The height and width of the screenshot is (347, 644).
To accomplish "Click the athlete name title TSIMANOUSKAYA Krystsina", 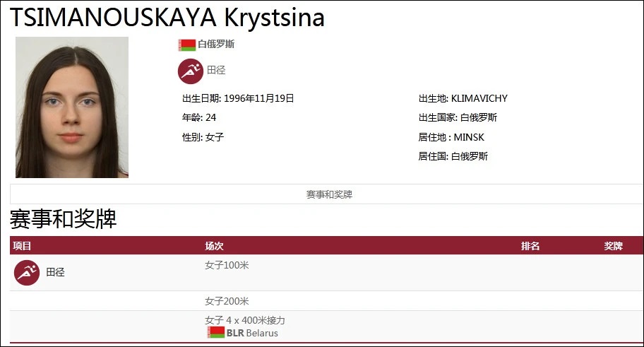I will (167, 17).
